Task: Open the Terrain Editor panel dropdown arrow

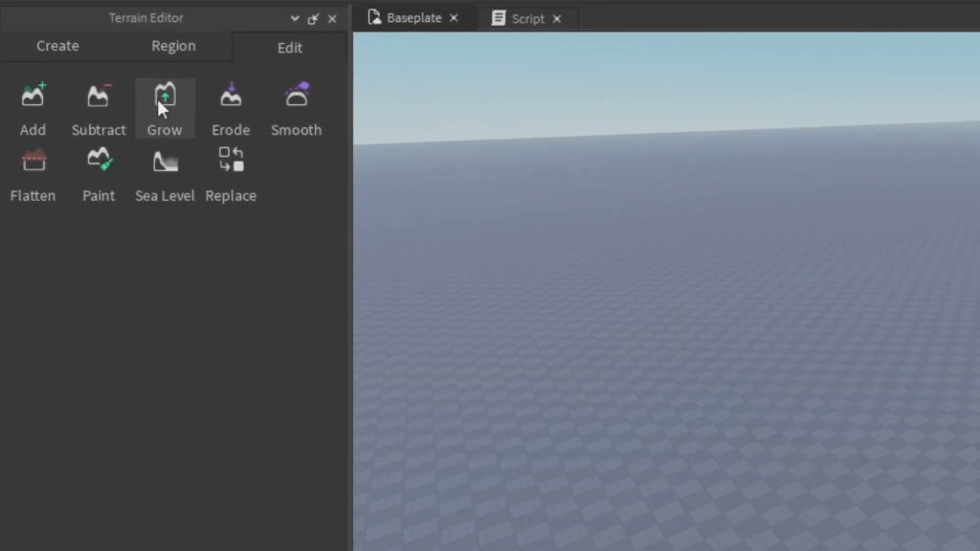Action: point(295,19)
